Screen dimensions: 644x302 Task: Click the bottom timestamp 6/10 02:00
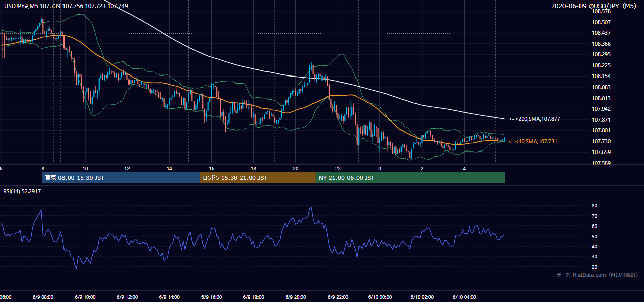(422, 297)
